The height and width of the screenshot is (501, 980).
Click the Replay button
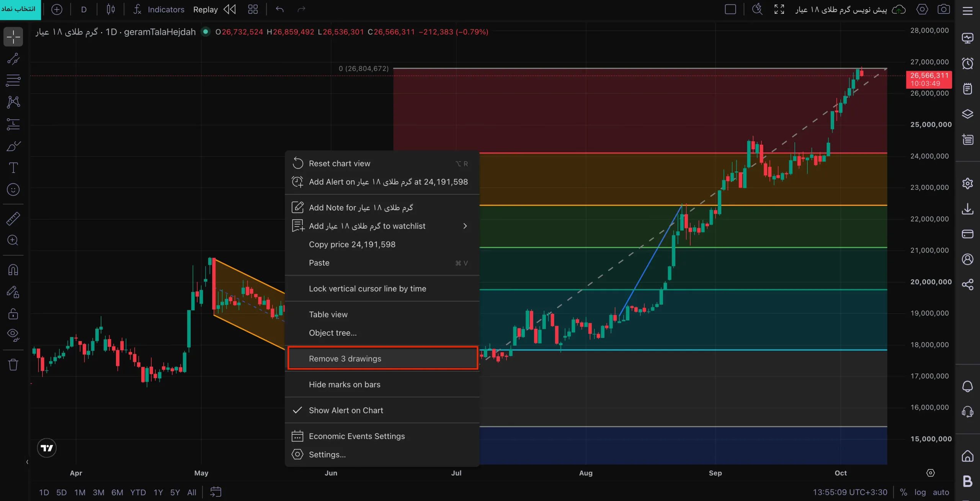[x=214, y=9]
